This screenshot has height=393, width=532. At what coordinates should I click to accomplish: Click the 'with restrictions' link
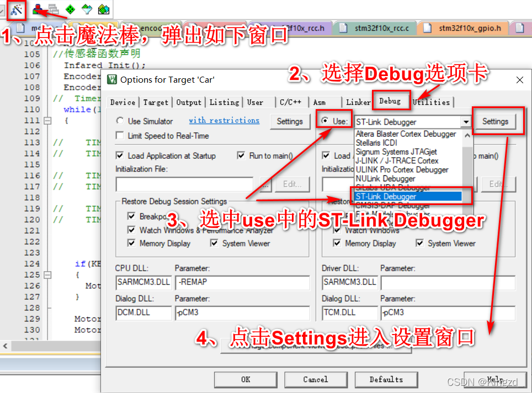tap(224, 120)
